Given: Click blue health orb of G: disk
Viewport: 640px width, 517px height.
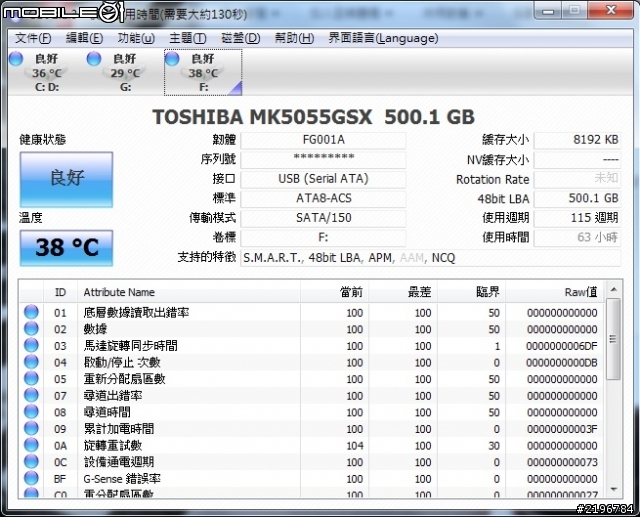Looking at the screenshot, I should (94, 59).
